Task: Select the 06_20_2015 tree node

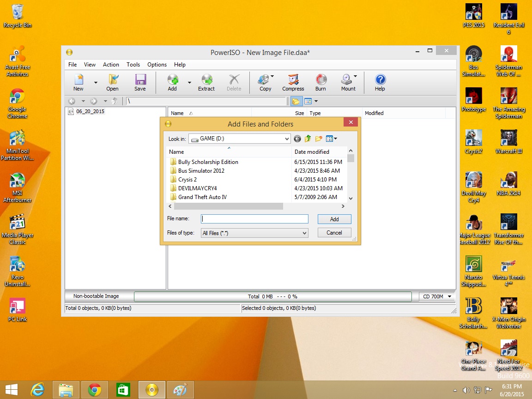Action: click(x=90, y=111)
